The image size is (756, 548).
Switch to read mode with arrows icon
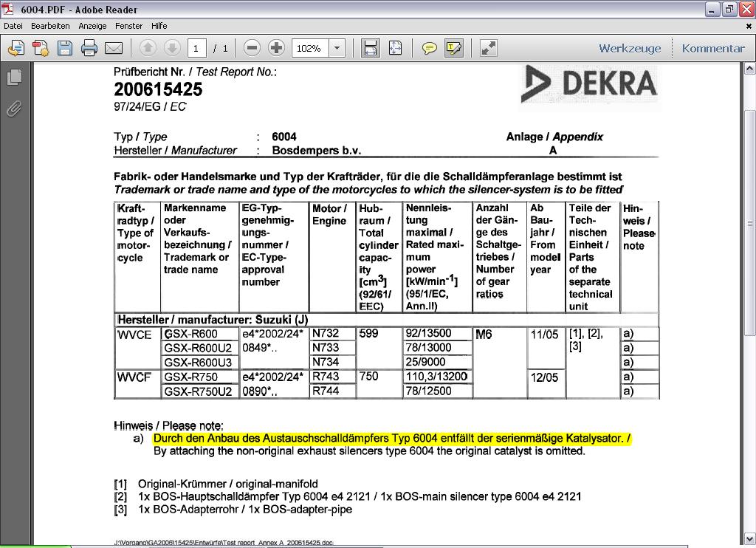click(489, 48)
